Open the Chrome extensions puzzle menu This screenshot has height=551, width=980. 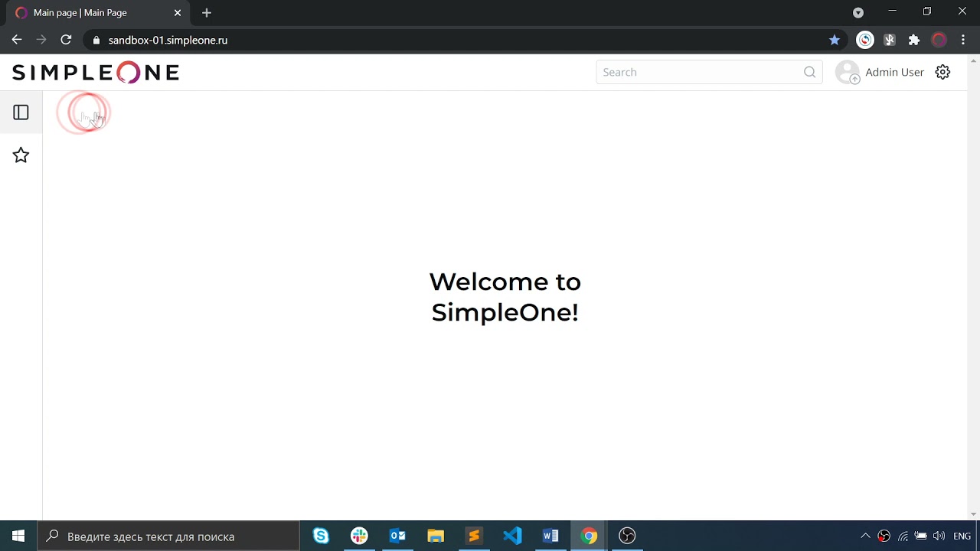(x=913, y=40)
